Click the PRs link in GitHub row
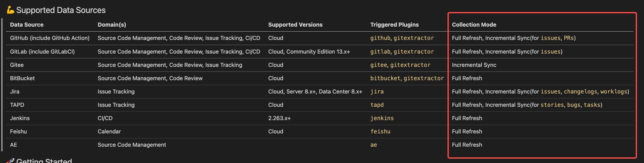Image resolution: width=644 pixels, height=163 pixels. coord(569,38)
